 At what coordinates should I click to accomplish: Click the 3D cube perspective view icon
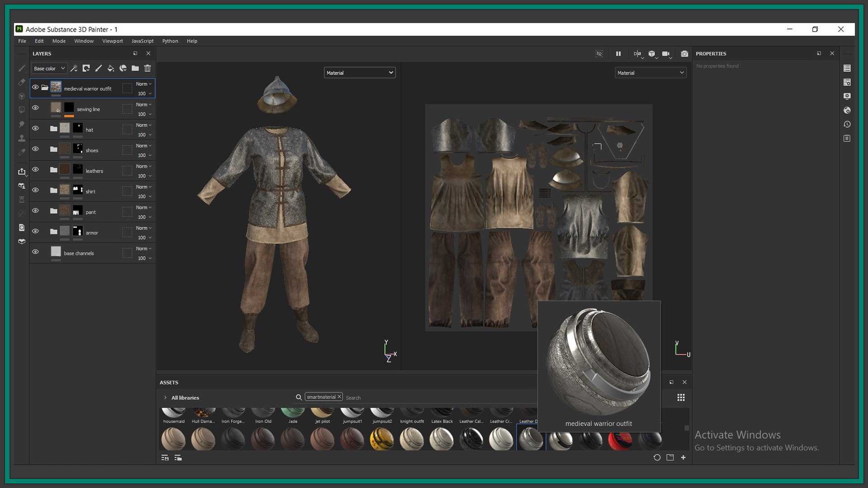[652, 54]
